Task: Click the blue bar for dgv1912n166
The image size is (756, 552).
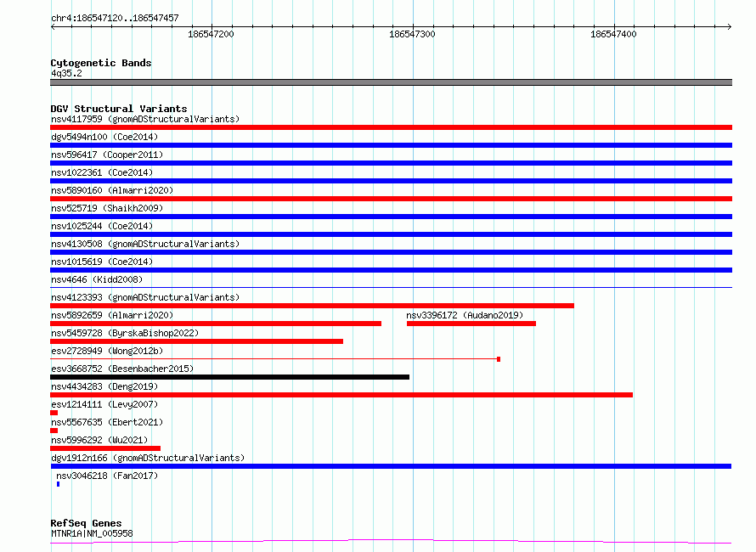Action: pos(391,466)
